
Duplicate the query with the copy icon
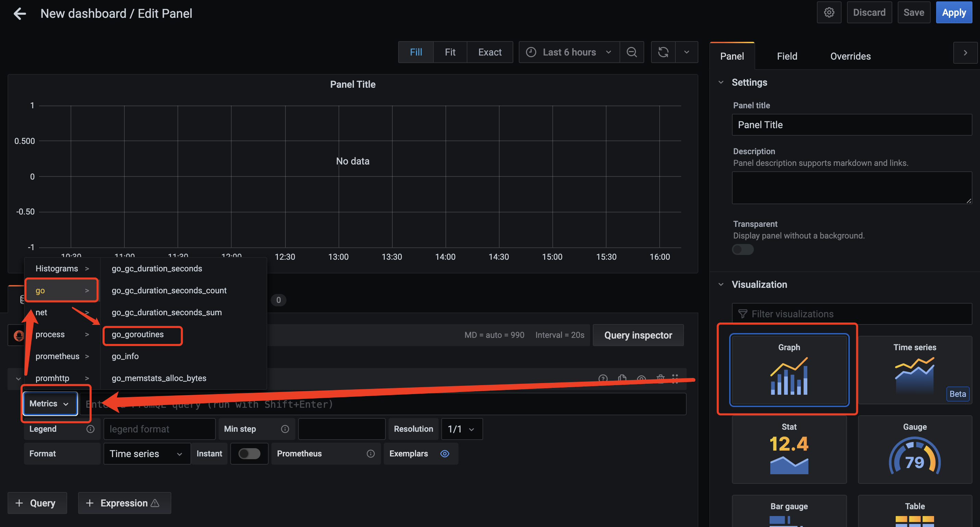pyautogui.click(x=622, y=378)
